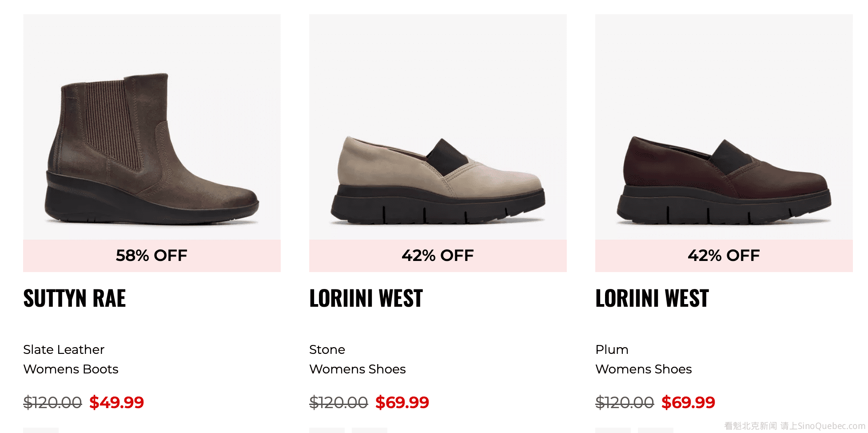This screenshot has height=433, width=868.
Task: Click the Womens Boots category text
Action: coord(71,369)
